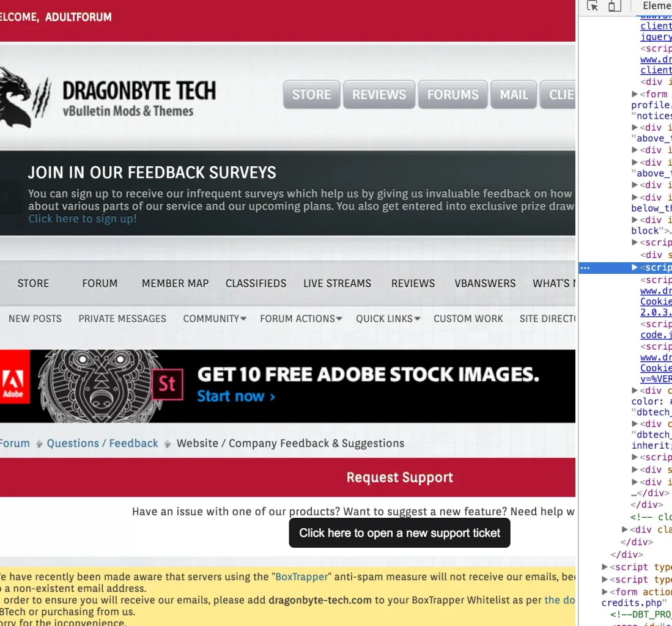Activate the DevTools inspect element picker icon
This screenshot has width=672, height=626.
click(593, 6)
